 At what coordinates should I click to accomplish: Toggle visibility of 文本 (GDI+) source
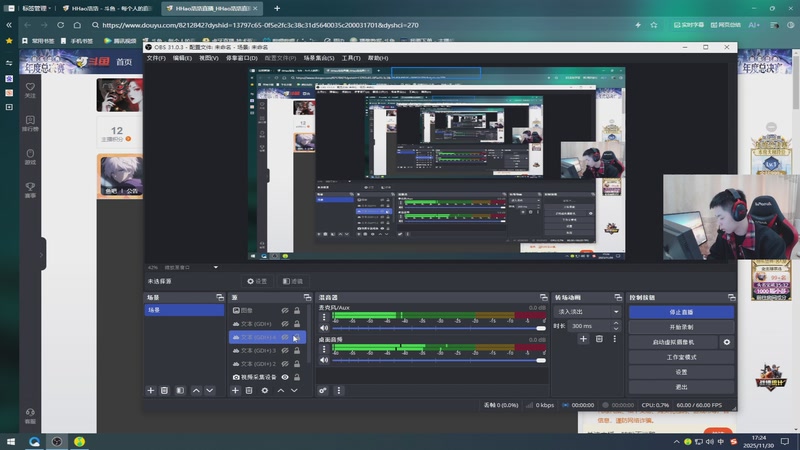coord(285,323)
